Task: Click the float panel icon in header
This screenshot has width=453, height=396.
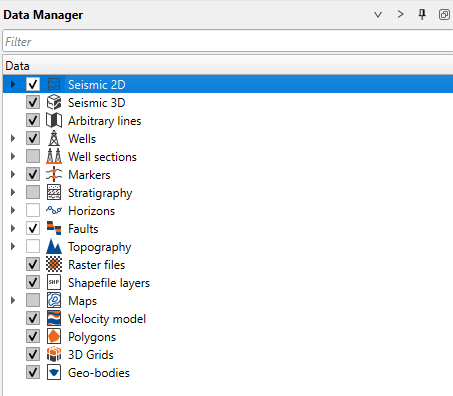Action: (x=444, y=15)
